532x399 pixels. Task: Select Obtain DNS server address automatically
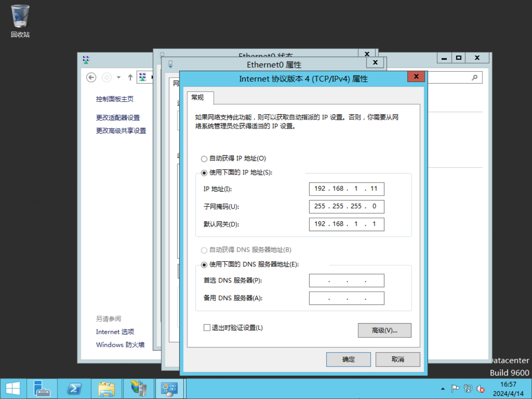(x=204, y=250)
